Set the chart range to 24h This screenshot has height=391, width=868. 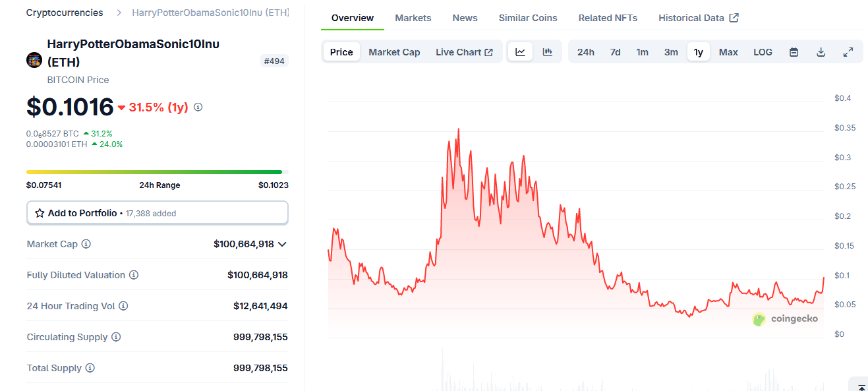point(586,52)
